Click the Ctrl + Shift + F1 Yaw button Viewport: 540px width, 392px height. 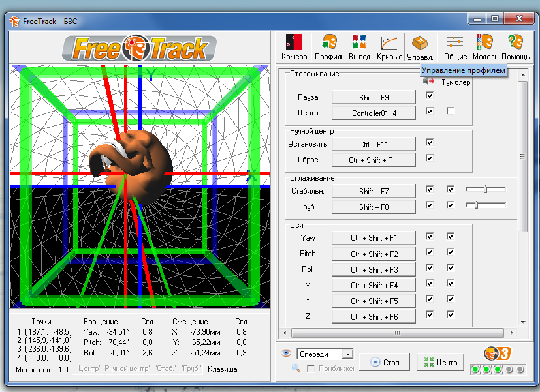(373, 238)
